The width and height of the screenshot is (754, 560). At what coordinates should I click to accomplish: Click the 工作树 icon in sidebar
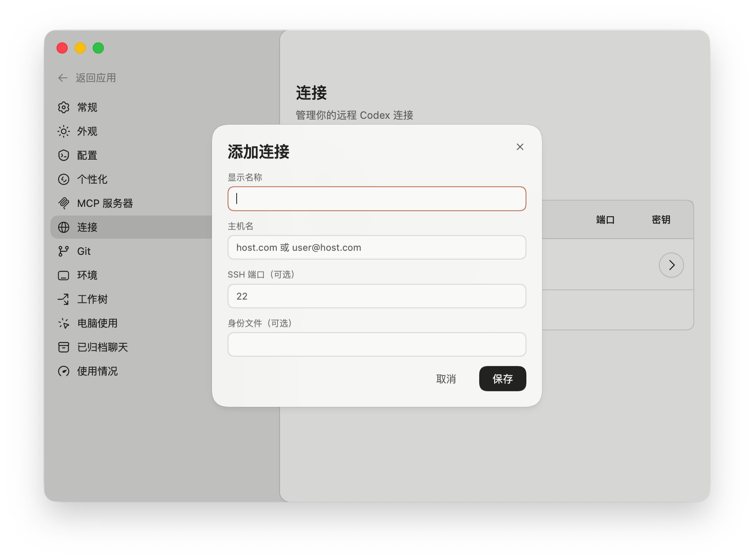(x=63, y=299)
